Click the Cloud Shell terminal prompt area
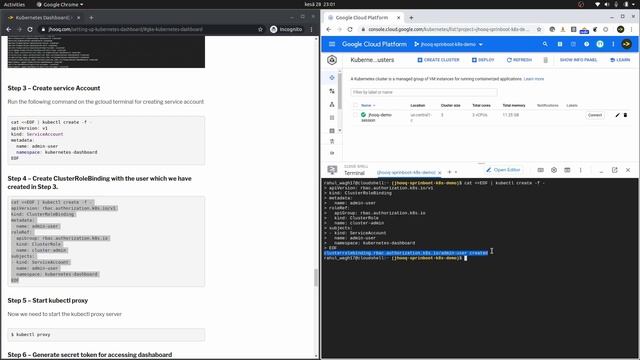Screen dimensions: 640x360 pyautogui.click(x=465, y=258)
